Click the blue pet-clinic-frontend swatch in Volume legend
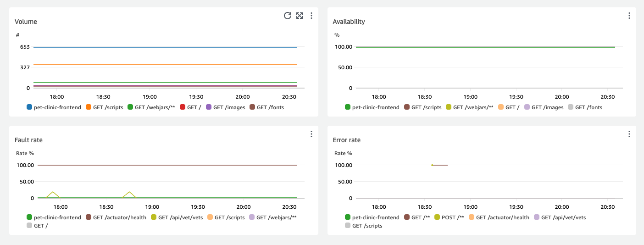Image resolution: width=644 pixels, height=245 pixels. (30, 107)
